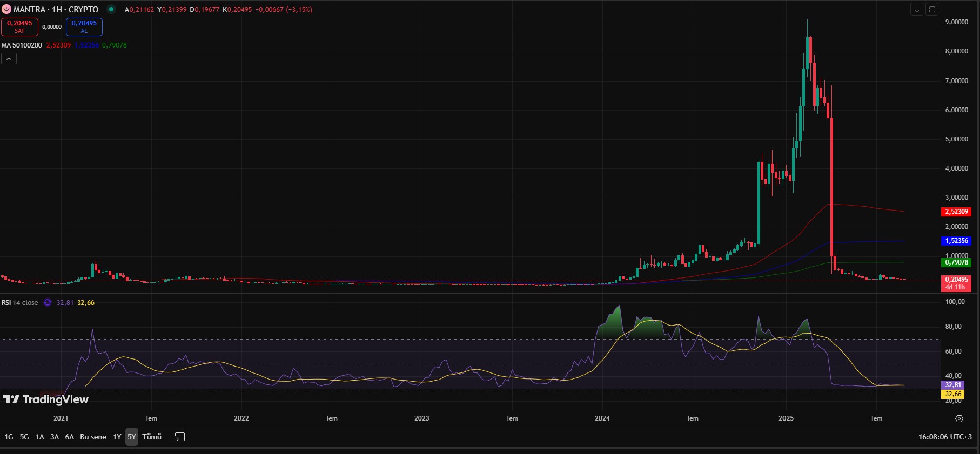The width and height of the screenshot is (980, 454).
Task: Click the blue 1,52356 MA price label
Action: pos(956,241)
